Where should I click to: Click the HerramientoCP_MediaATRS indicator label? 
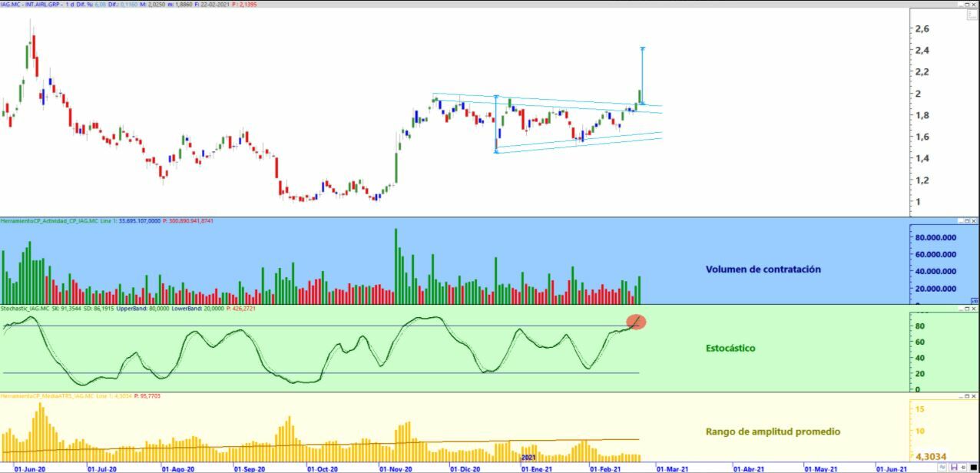point(47,395)
